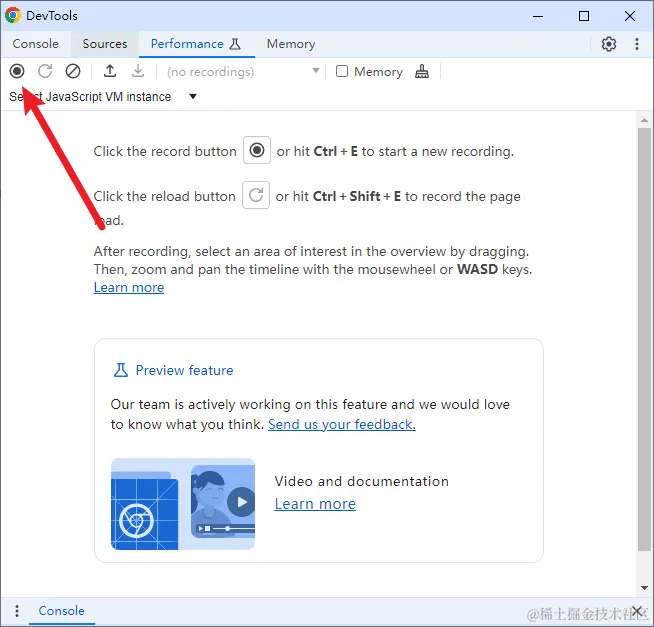Viewport: 654px width, 627px height.
Task: Click the Preview feature flask icon
Action: [x=121, y=370]
